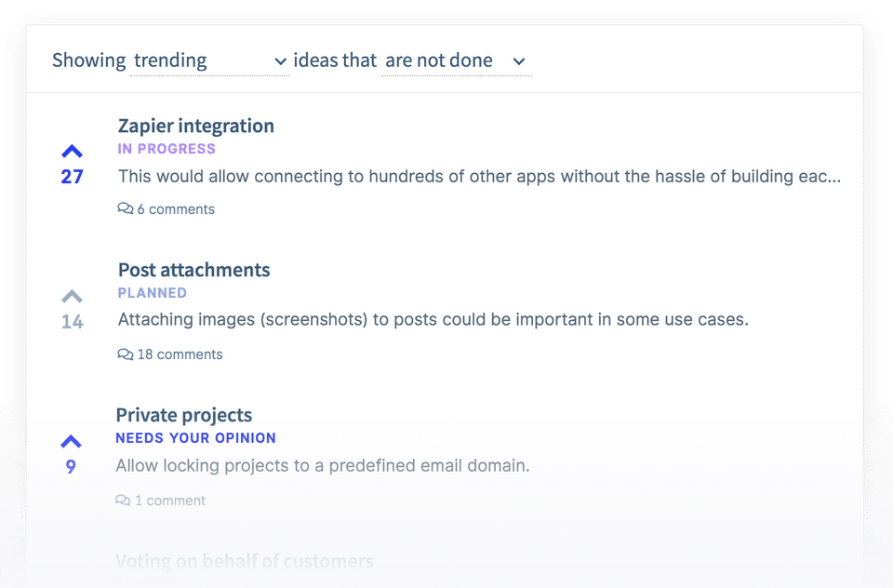Upvote the Private projects idea
Screen dimensions: 893x588
coord(71,442)
